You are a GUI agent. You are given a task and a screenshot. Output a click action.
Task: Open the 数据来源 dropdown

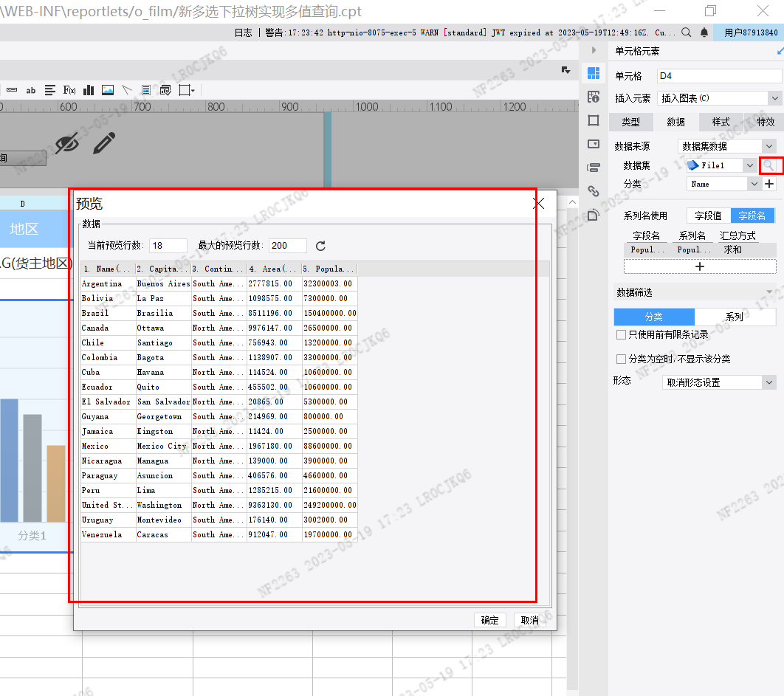point(769,146)
